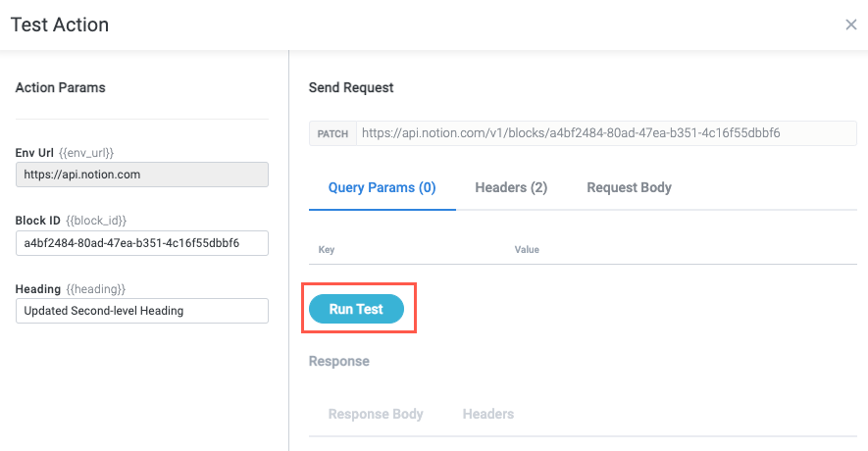
Task: Select the Response Body tab
Action: [x=376, y=414]
